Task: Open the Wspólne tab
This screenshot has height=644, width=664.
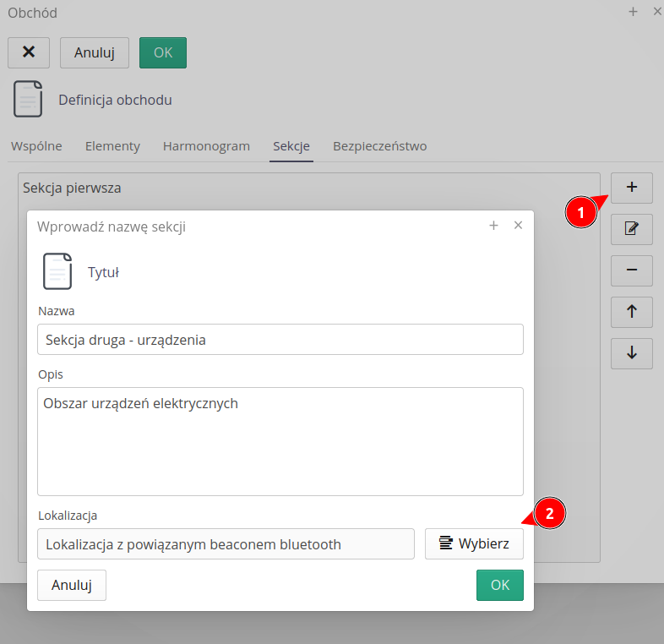Action: [x=36, y=146]
